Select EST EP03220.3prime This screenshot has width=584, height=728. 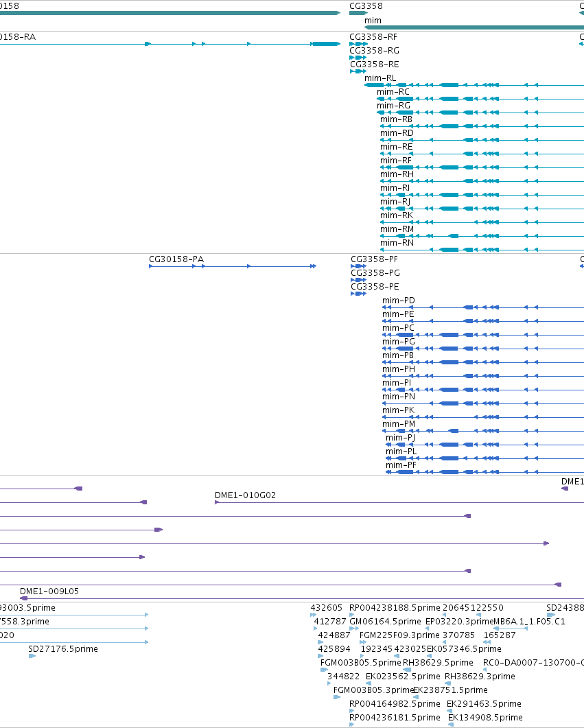coord(459,622)
